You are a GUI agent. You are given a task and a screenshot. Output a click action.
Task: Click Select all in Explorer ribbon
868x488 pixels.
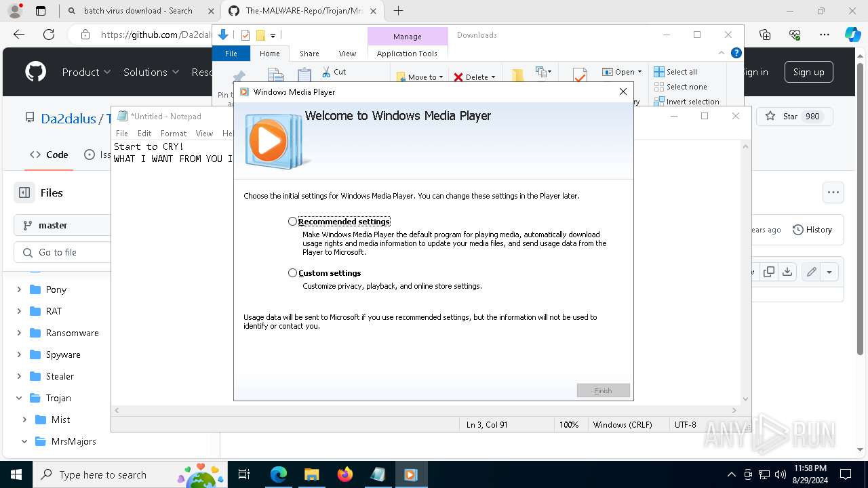point(675,72)
